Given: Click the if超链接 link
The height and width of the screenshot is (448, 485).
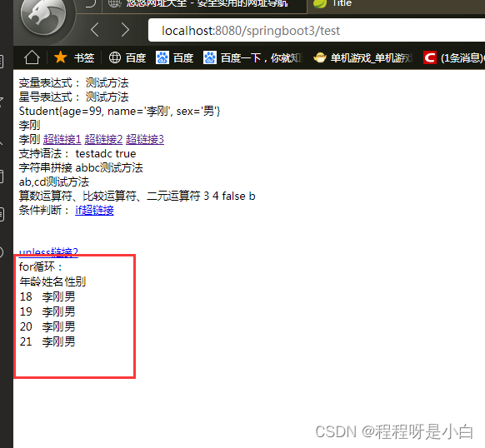Looking at the screenshot, I should [x=94, y=210].
